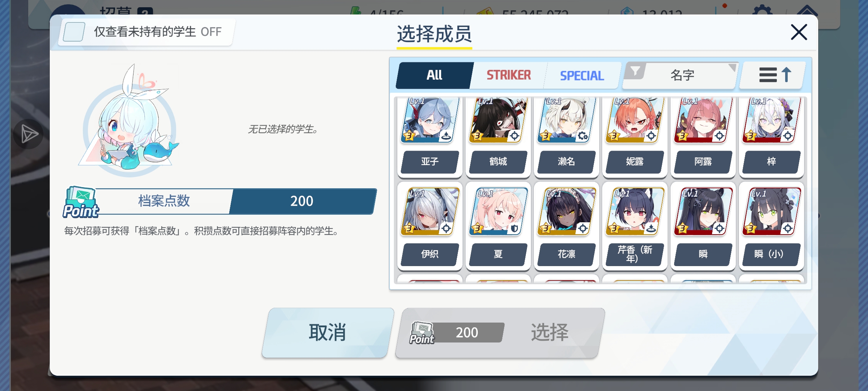Click the 选择 200 Point button
Viewport: 868px width, 391px height.
pyautogui.click(x=500, y=333)
